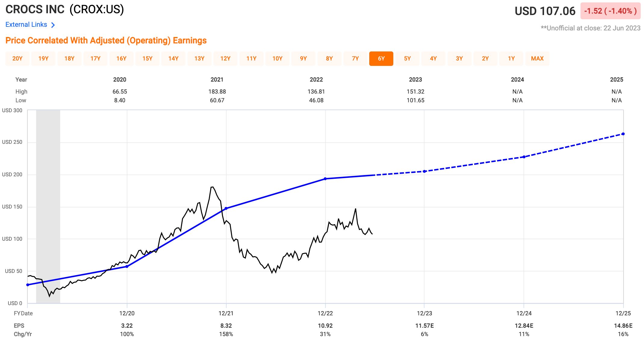
Task: Click the EPS estimate 11.57E
Action: 425,326
